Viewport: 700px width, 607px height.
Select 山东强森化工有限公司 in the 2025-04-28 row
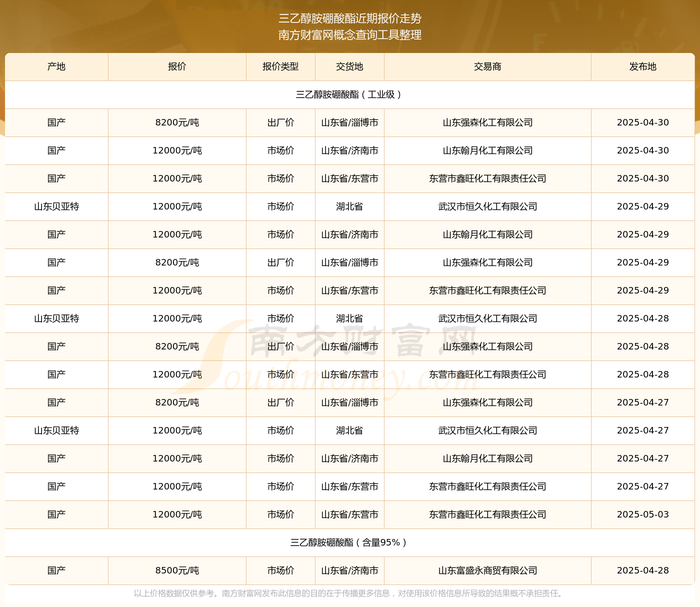click(x=487, y=346)
